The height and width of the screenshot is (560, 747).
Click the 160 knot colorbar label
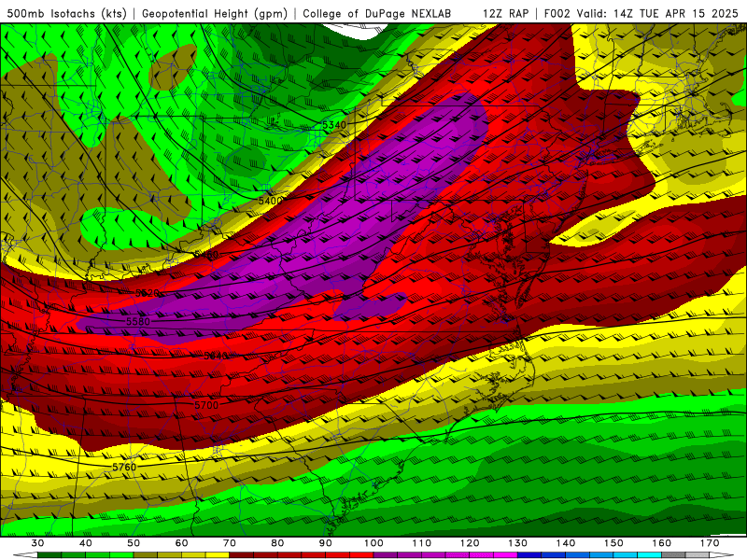662,543
